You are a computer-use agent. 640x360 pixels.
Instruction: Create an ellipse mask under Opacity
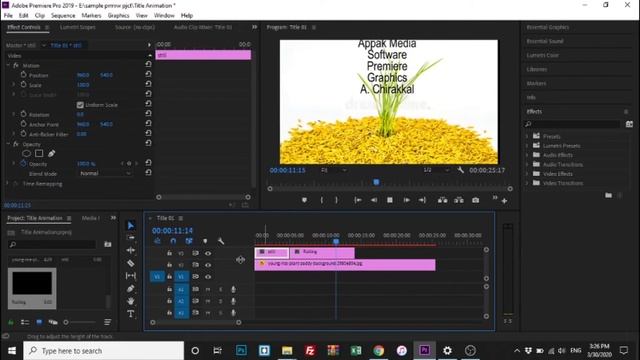tap(27, 153)
